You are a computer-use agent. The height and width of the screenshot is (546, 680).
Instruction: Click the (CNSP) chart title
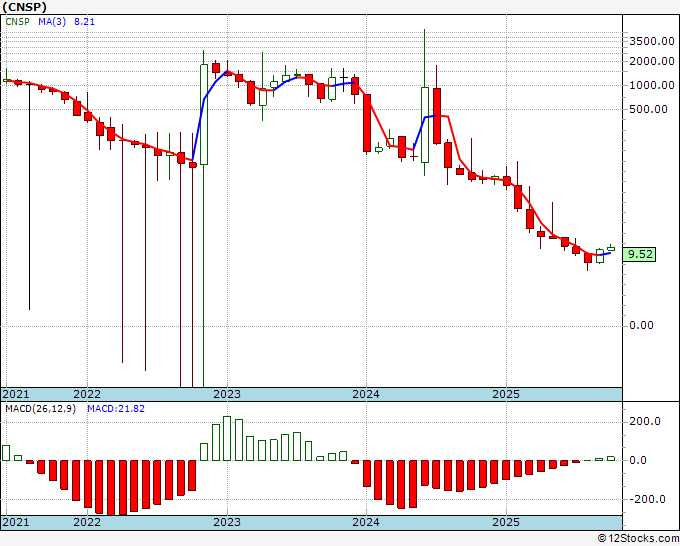tap(24, 7)
